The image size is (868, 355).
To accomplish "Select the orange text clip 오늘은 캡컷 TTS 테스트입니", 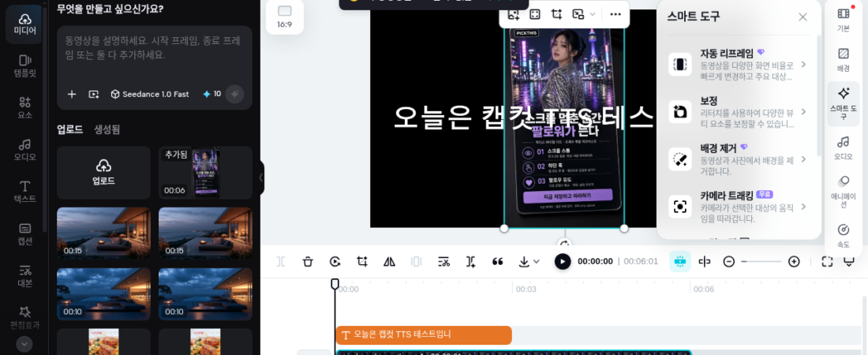I will pos(424,335).
